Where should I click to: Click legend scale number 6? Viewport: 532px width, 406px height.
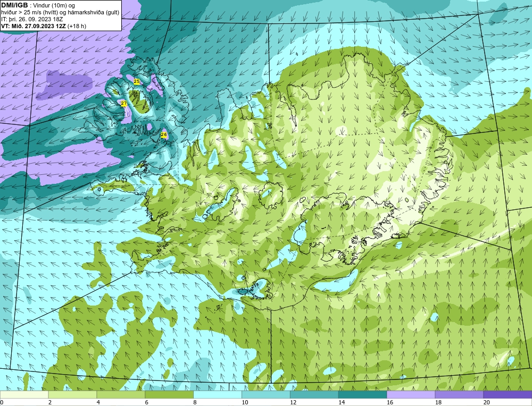coord(147,402)
